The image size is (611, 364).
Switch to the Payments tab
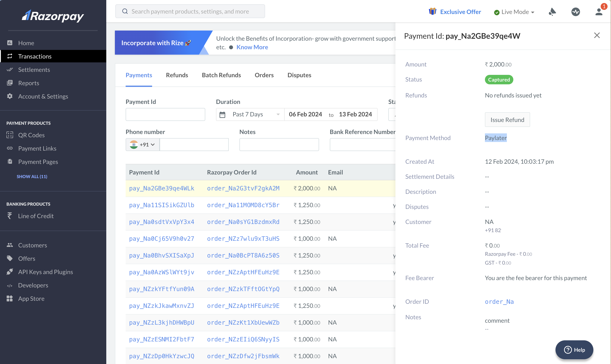pyautogui.click(x=139, y=75)
